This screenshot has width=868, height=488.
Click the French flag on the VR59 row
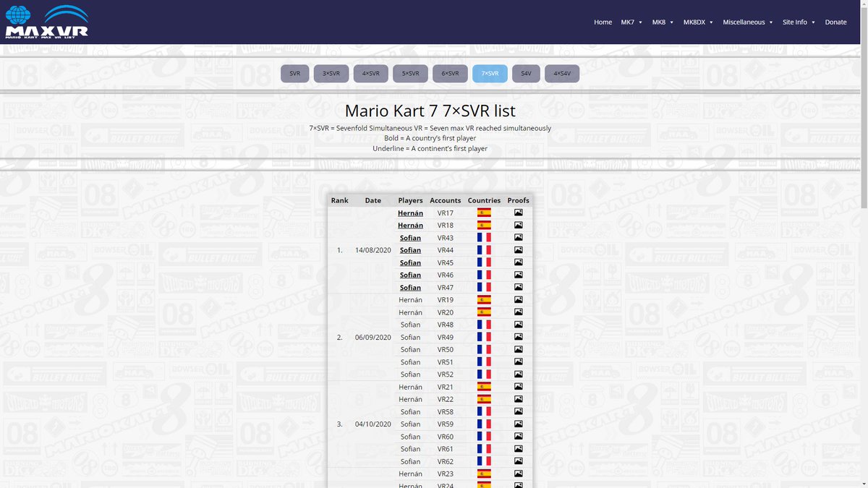pos(483,424)
